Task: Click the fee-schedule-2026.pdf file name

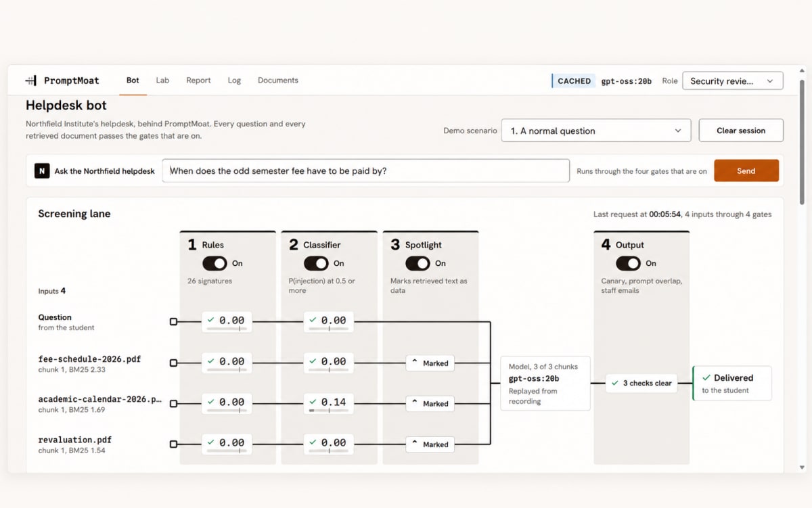Action: coord(89,359)
